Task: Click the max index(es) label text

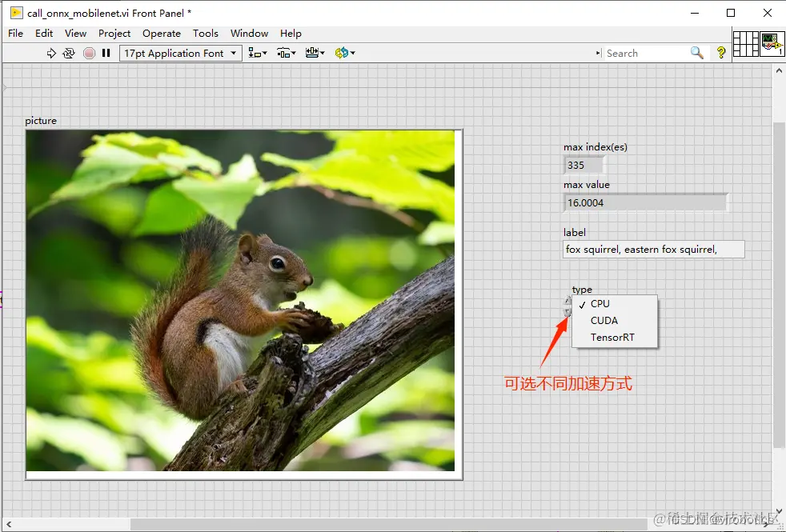Action: (595, 147)
